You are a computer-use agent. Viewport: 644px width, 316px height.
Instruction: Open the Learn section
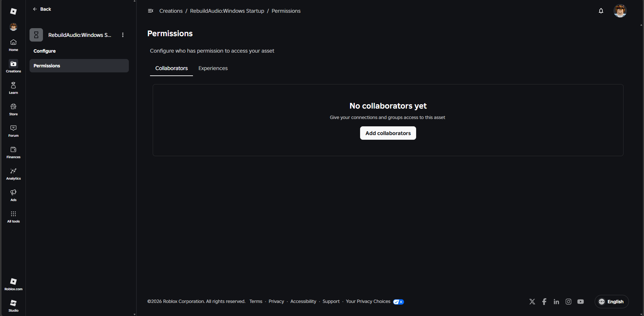point(13,88)
